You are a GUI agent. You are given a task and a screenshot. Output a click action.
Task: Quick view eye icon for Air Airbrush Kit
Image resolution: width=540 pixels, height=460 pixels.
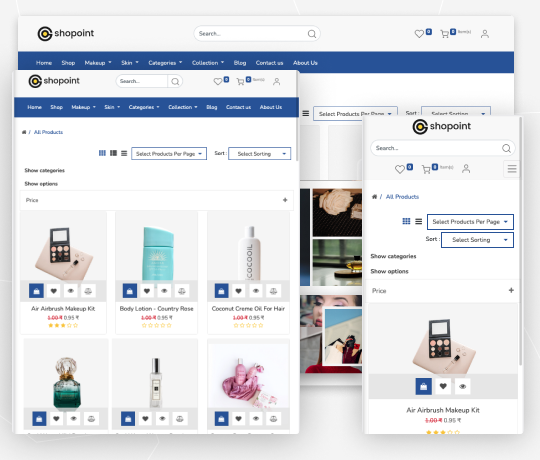71,291
